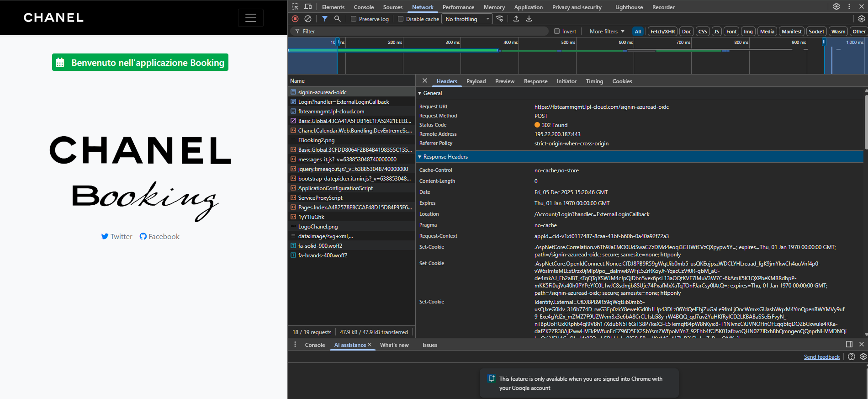868x399 pixels.
Task: Check the Disable cache checkbox
Action: coord(401,19)
